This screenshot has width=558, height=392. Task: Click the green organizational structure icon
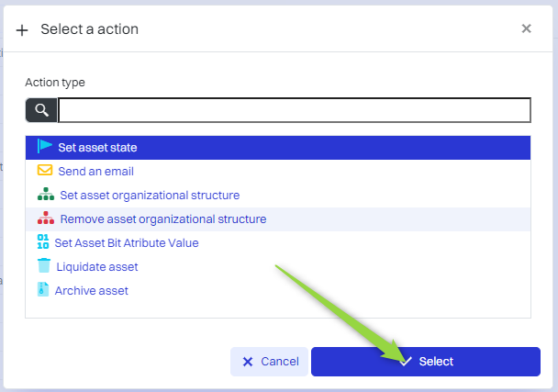[45, 195]
